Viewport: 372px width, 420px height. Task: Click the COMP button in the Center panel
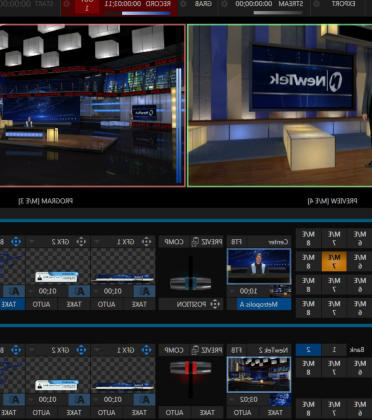tap(174, 242)
